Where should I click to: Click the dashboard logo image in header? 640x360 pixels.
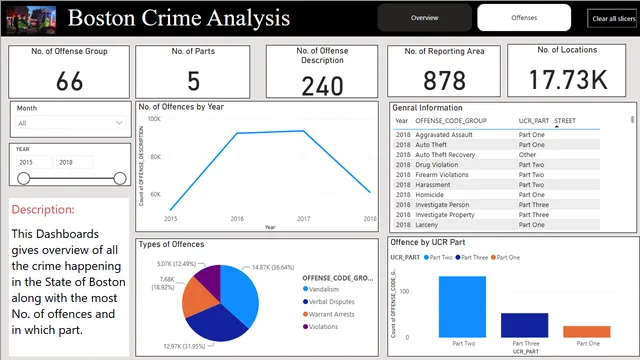point(31,20)
